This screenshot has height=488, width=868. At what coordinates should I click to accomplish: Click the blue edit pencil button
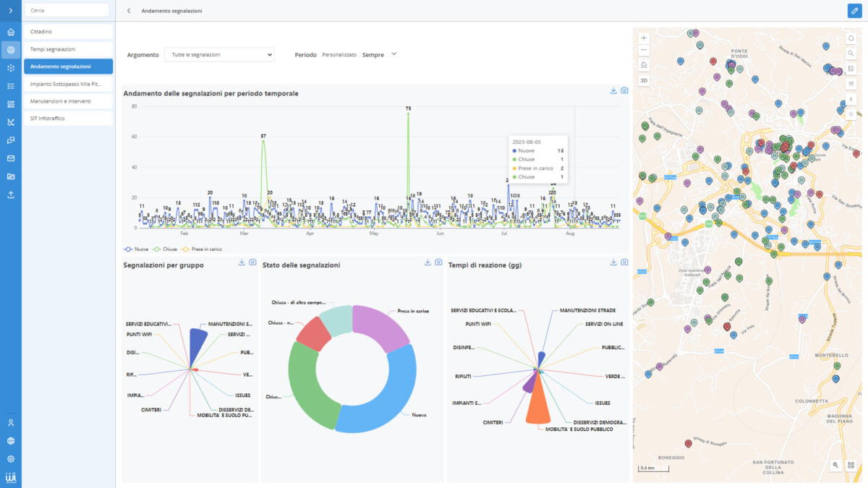(854, 11)
